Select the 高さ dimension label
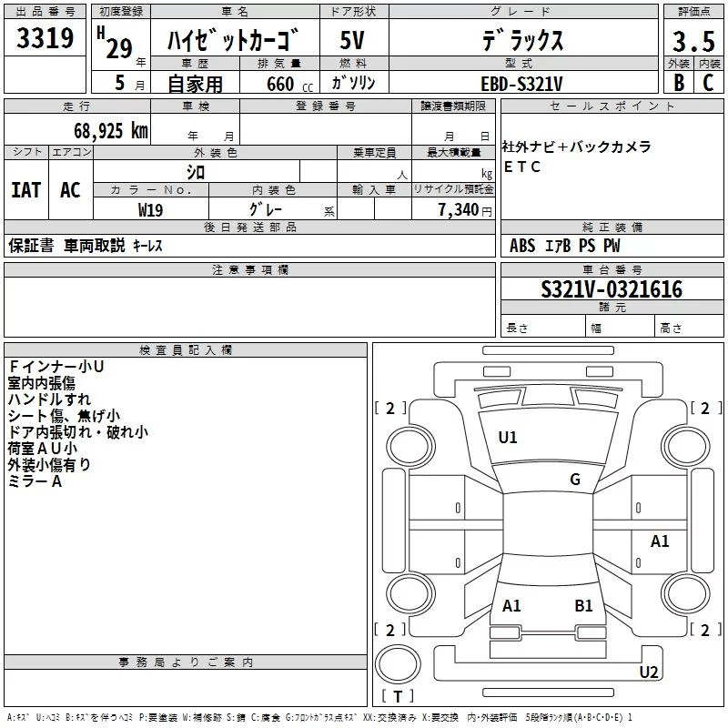Image resolution: width=728 pixels, height=728 pixels. click(x=671, y=329)
